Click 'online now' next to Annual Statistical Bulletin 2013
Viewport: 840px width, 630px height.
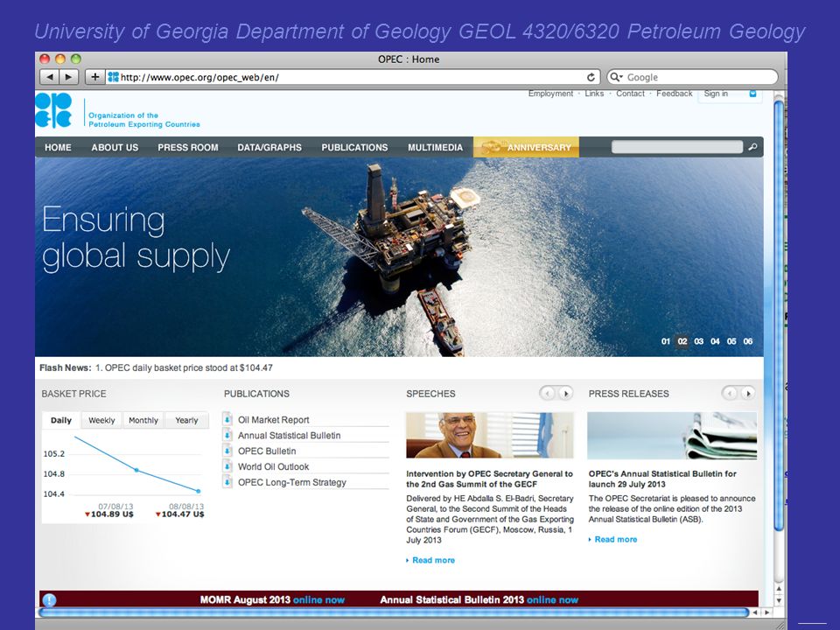click(x=552, y=600)
